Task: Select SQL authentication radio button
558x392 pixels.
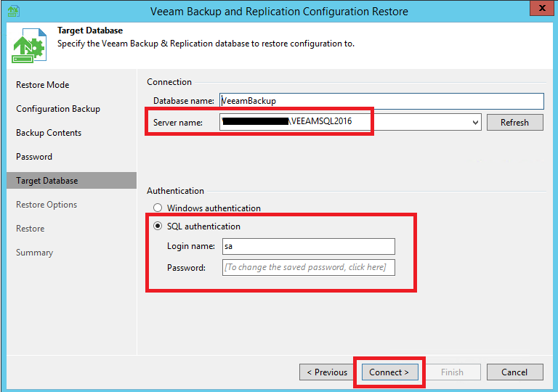Action: pyautogui.click(x=158, y=226)
